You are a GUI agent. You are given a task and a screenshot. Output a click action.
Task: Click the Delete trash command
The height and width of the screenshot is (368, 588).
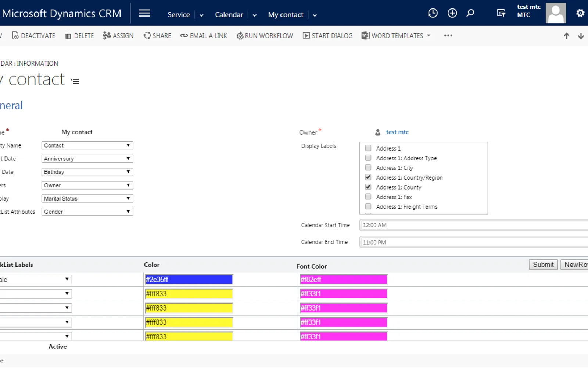[79, 36]
